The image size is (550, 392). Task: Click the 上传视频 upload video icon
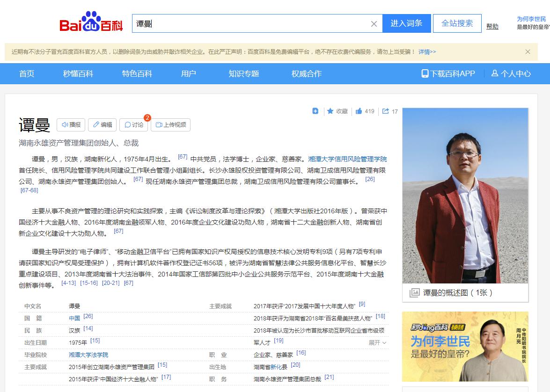point(159,125)
